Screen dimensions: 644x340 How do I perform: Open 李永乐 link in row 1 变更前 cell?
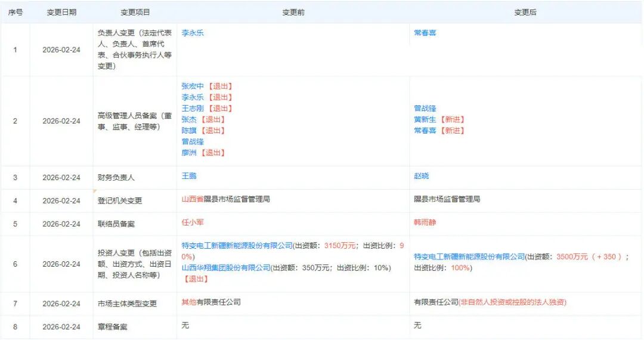(x=193, y=33)
